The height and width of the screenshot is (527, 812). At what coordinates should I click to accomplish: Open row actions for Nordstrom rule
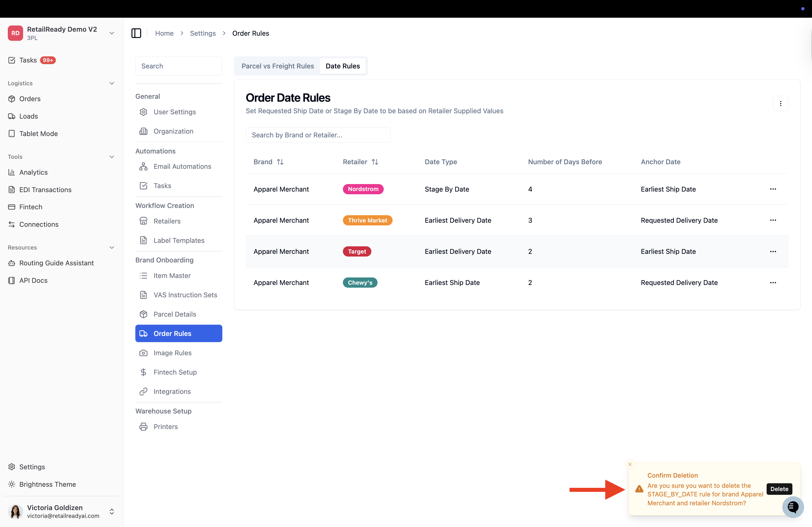pos(773,189)
